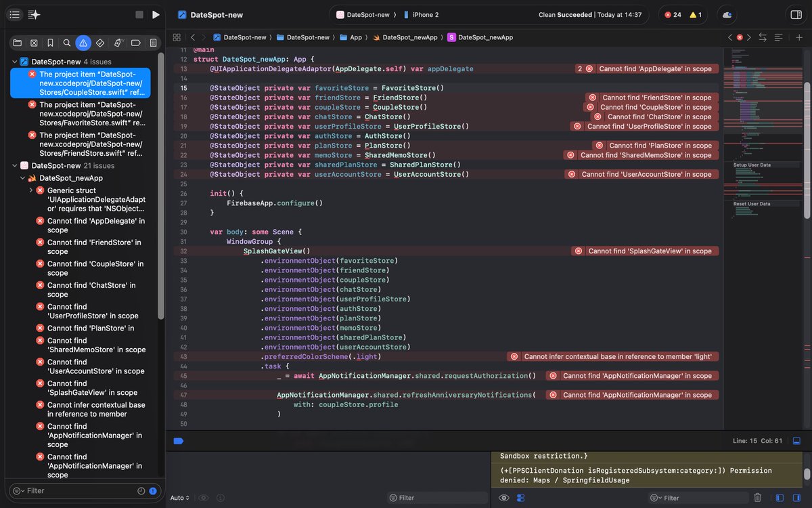Viewport: 812px width, 508px height.
Task: Select sidebar issue Cannot find 'ChatStore'
Action: pos(91,290)
